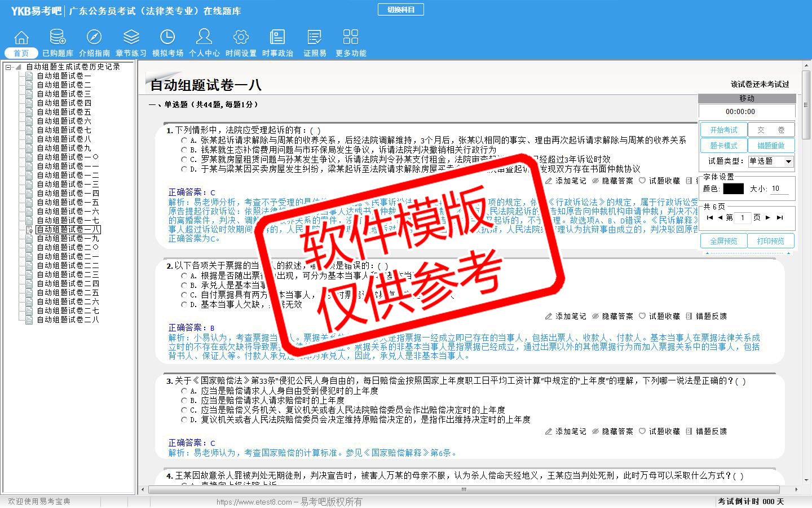Open 时间设置 gear icon
Viewport: 812px width, 508px height.
coord(241,38)
